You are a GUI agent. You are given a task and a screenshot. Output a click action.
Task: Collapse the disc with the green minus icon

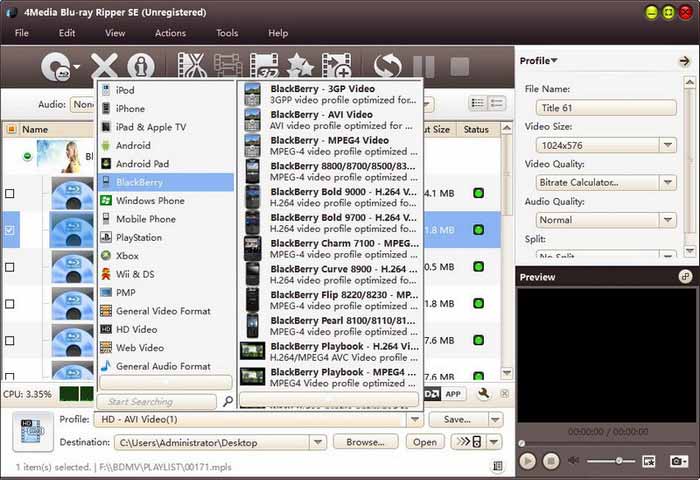tap(28, 156)
